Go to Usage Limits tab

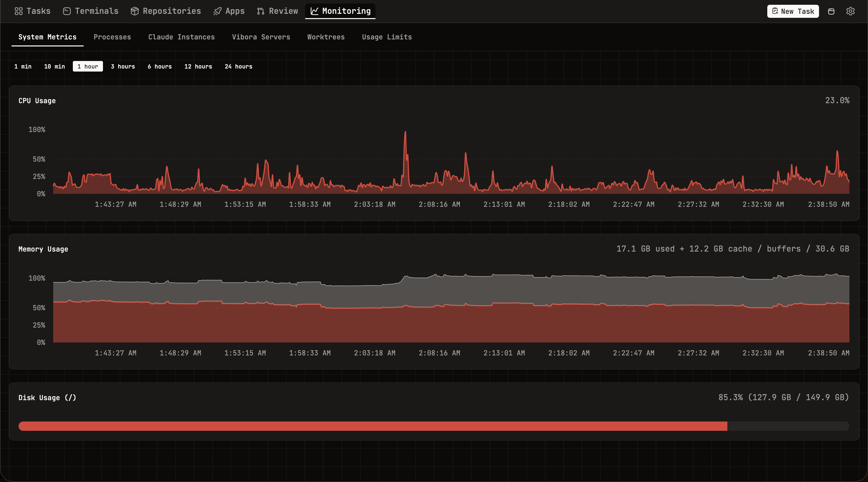(x=387, y=37)
